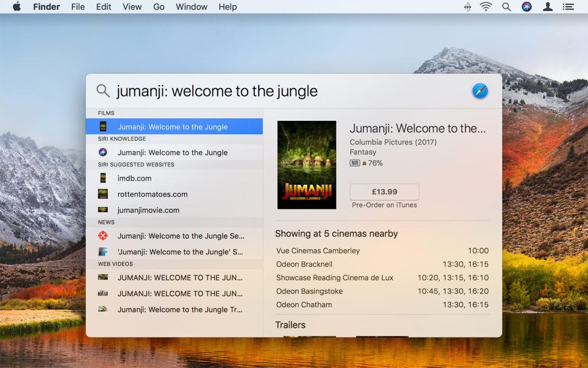
Task: Click the Pre-Order on iTunes label
Action: coord(384,205)
